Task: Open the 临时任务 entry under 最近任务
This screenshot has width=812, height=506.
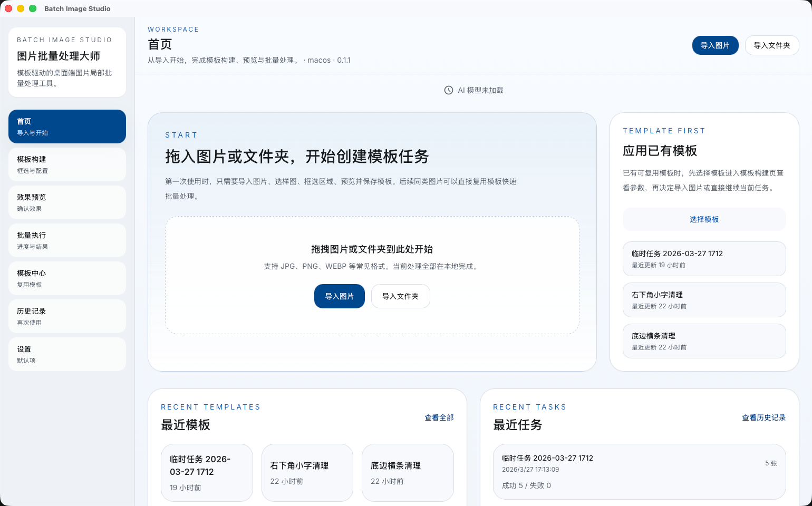Action: point(639,471)
